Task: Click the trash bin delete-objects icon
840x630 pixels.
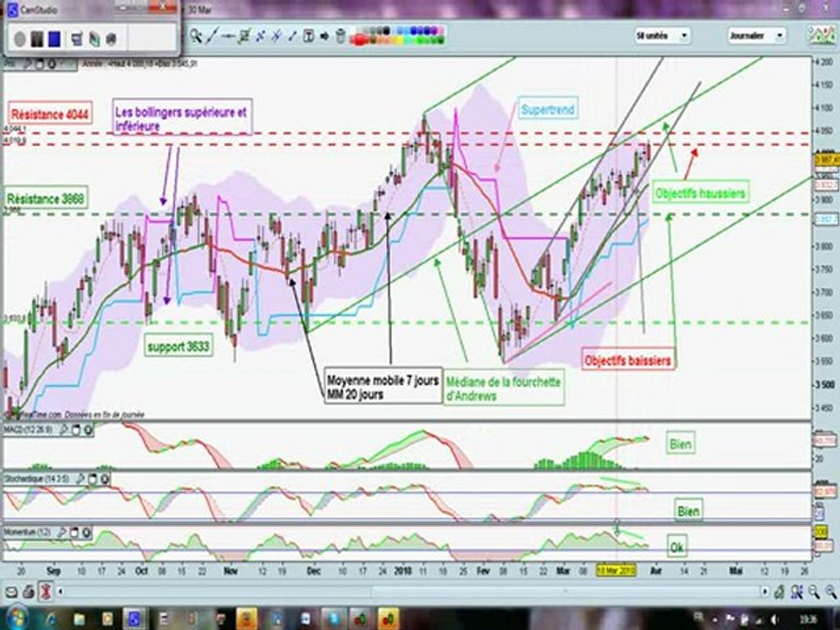Action: 340,36
